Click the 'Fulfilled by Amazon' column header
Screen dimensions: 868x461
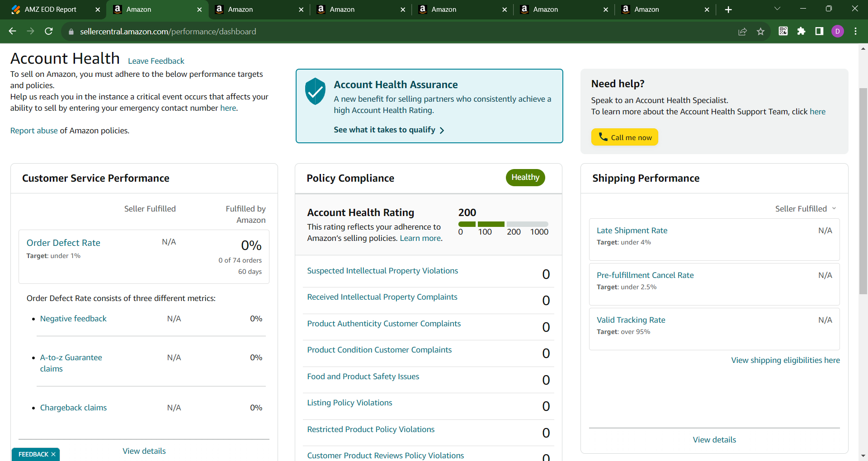tap(245, 214)
